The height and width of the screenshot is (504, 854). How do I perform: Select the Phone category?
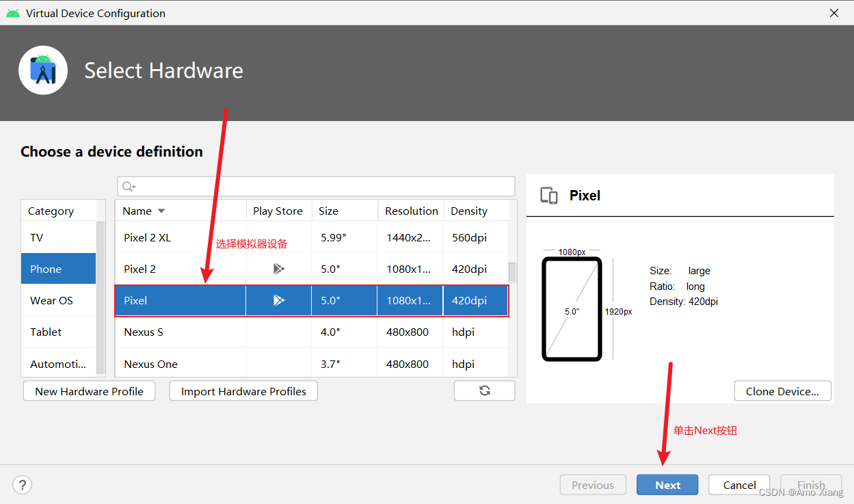[x=59, y=269]
